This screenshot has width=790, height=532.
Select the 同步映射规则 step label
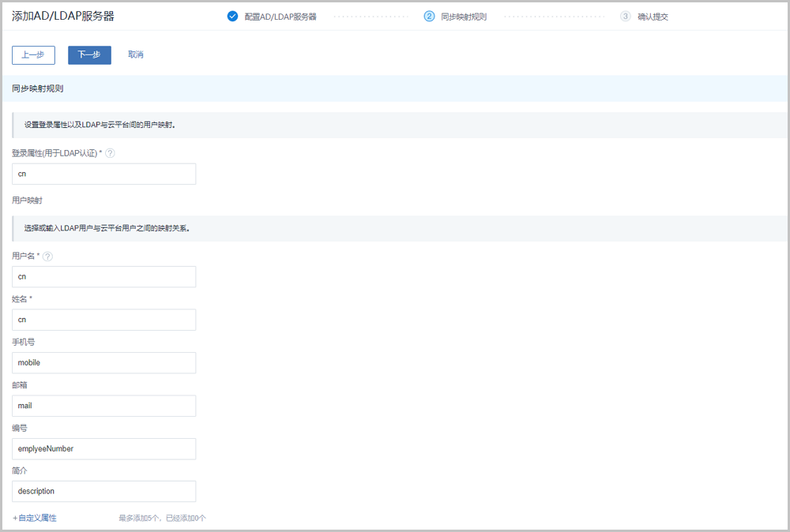(464, 17)
